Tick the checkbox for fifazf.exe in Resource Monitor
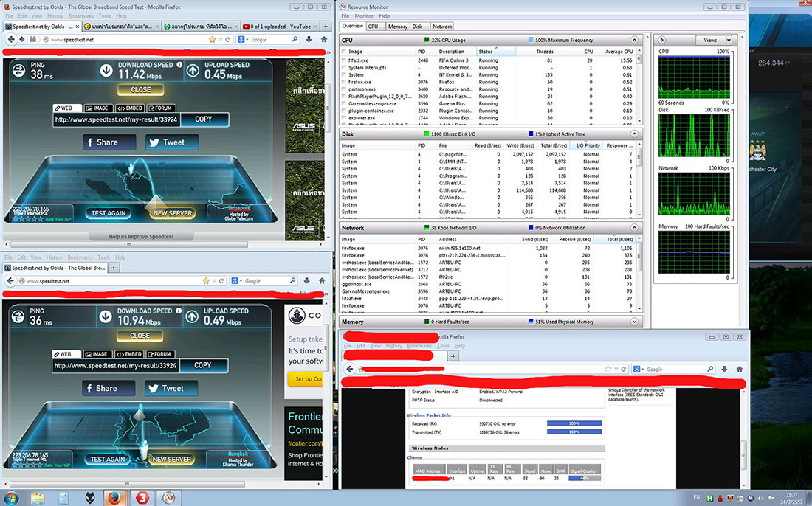The height and width of the screenshot is (506, 812). click(344, 60)
